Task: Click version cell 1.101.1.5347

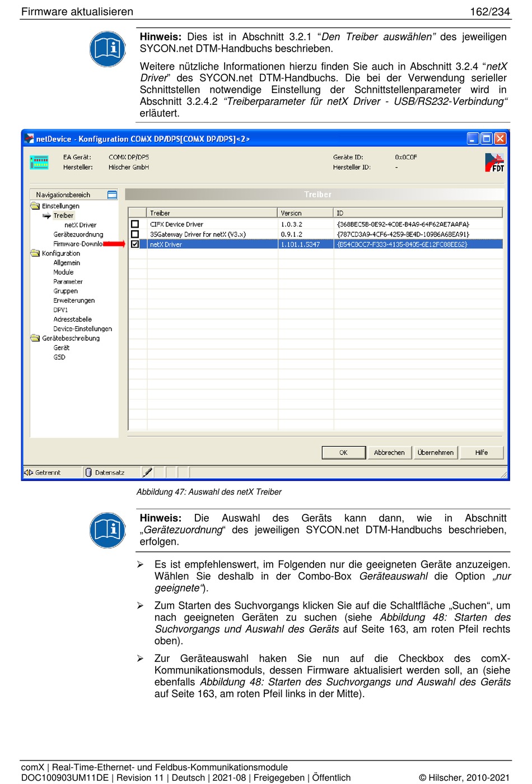Action: [300, 244]
